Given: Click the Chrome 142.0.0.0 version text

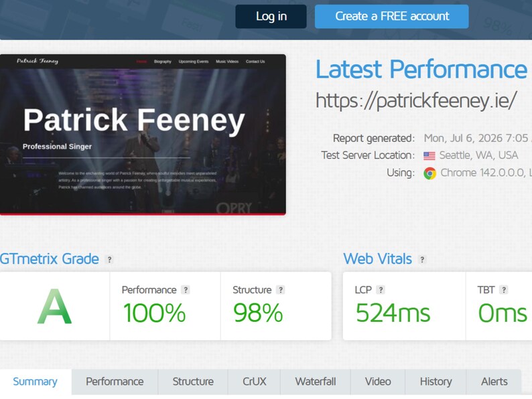Looking at the screenshot, I should pos(486,173).
